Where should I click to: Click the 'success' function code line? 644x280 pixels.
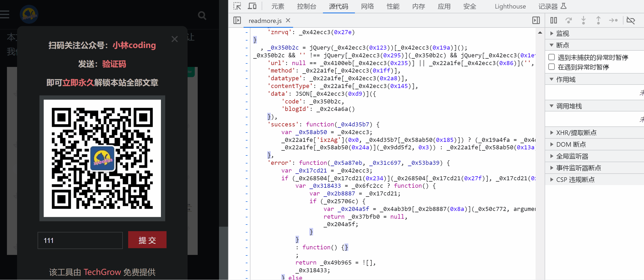tap(324, 125)
